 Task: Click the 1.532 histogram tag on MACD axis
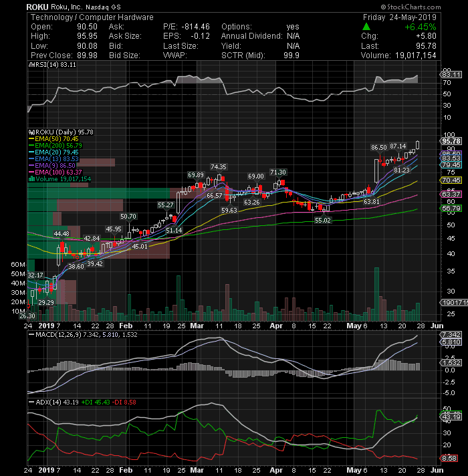(x=451, y=363)
